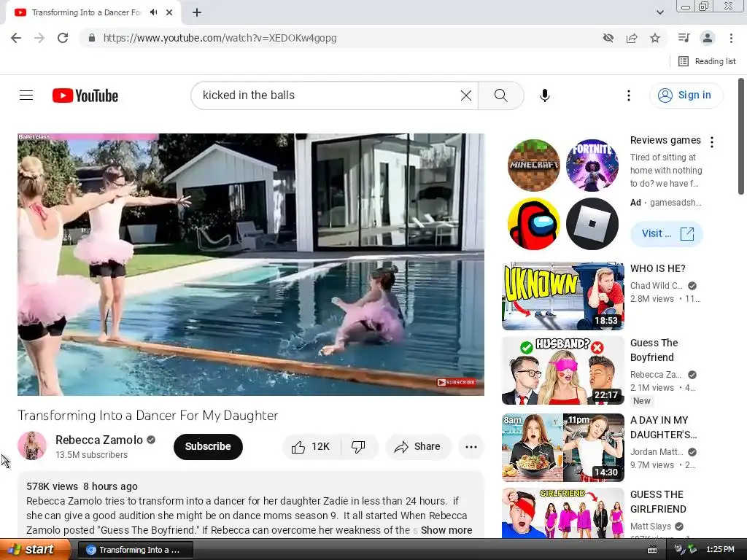Viewport: 747px width, 560px height.
Task: Sign in to YouTube
Action: [x=686, y=96]
